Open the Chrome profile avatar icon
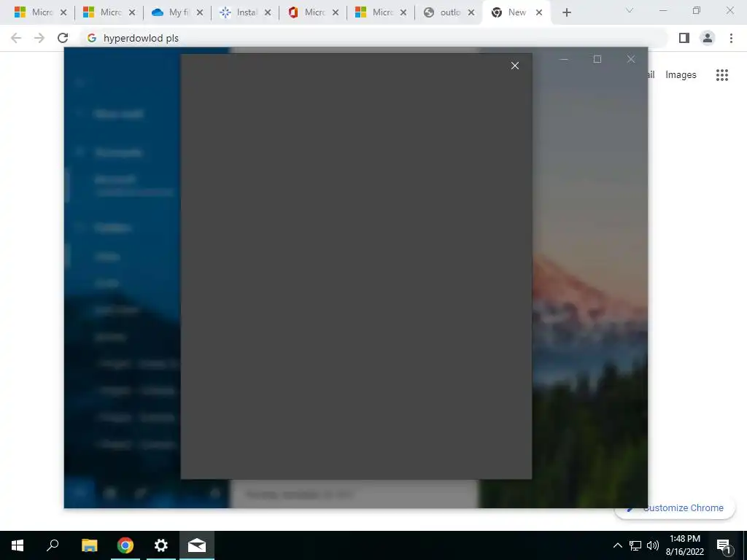Viewport: 747px width, 560px height. coord(708,38)
